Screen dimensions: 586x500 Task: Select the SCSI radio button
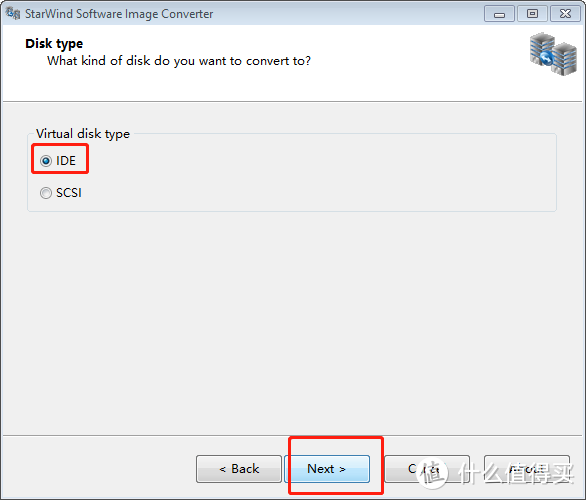pos(46,193)
